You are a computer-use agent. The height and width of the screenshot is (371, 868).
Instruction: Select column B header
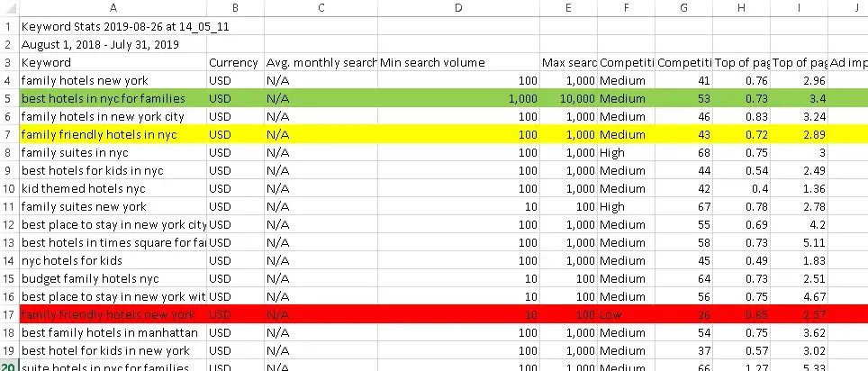(235, 8)
